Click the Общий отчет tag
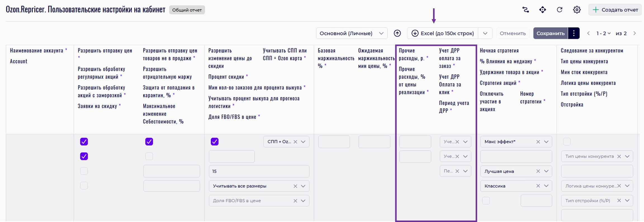This screenshot has height=222, width=644. point(187,10)
